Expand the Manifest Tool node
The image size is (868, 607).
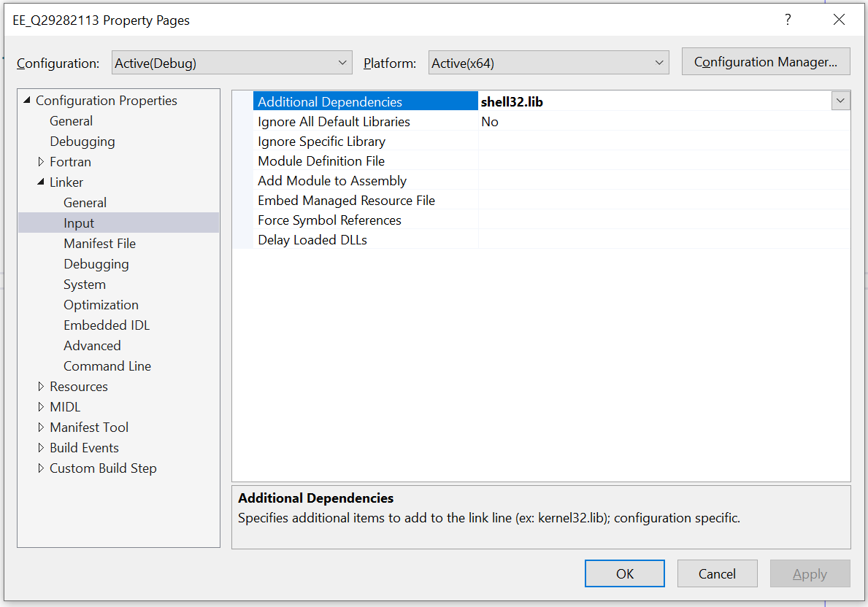click(40, 428)
